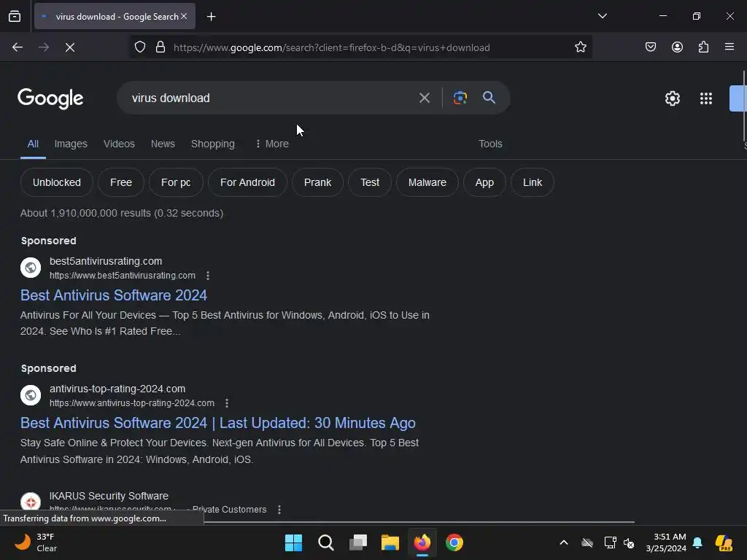The height and width of the screenshot is (560, 747).
Task: Open Task View on taskbar
Action: click(357, 542)
